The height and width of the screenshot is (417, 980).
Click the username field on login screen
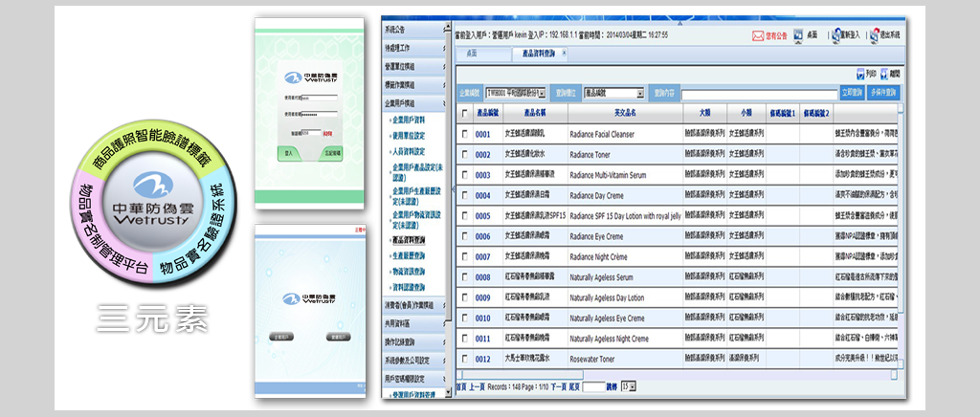(320, 98)
